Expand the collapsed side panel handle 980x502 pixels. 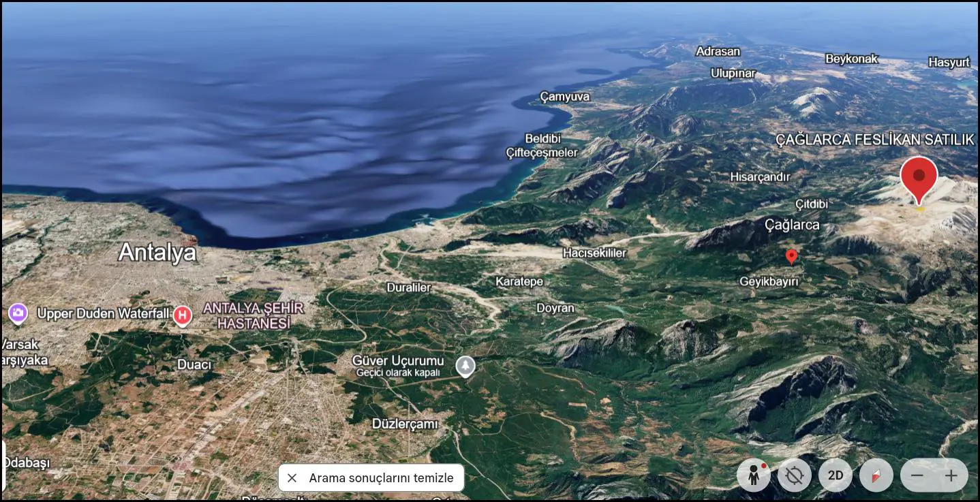[x=3, y=466]
